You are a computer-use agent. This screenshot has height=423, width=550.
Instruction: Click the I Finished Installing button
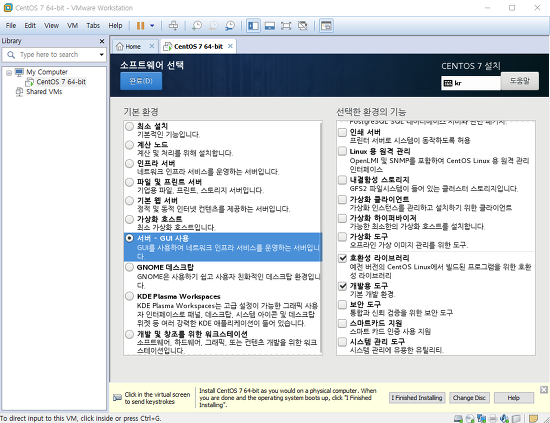point(417,398)
